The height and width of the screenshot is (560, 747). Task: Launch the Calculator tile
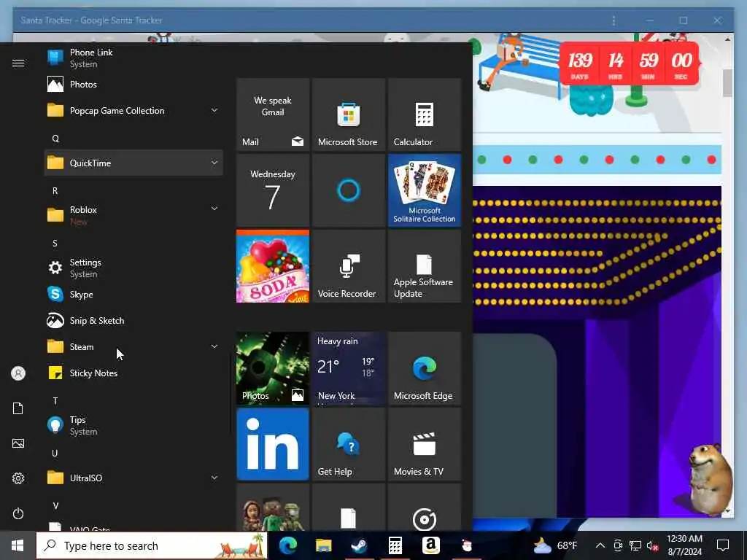425,114
